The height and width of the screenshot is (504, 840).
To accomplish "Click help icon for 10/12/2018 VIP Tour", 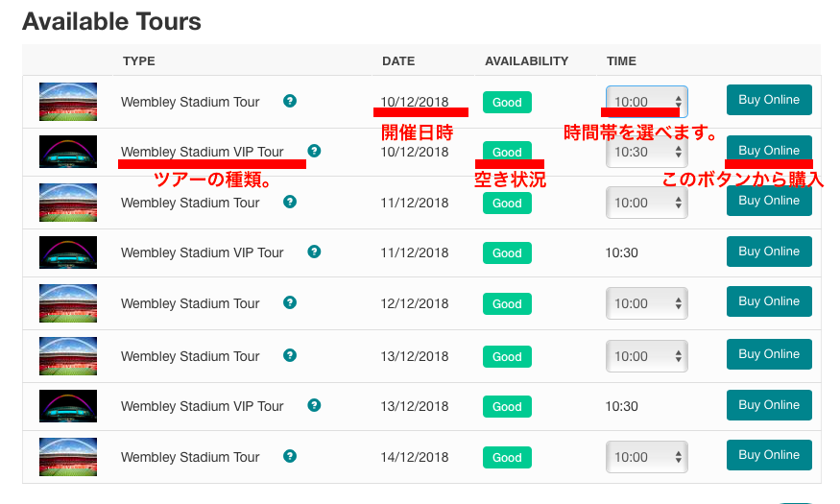I will (314, 151).
